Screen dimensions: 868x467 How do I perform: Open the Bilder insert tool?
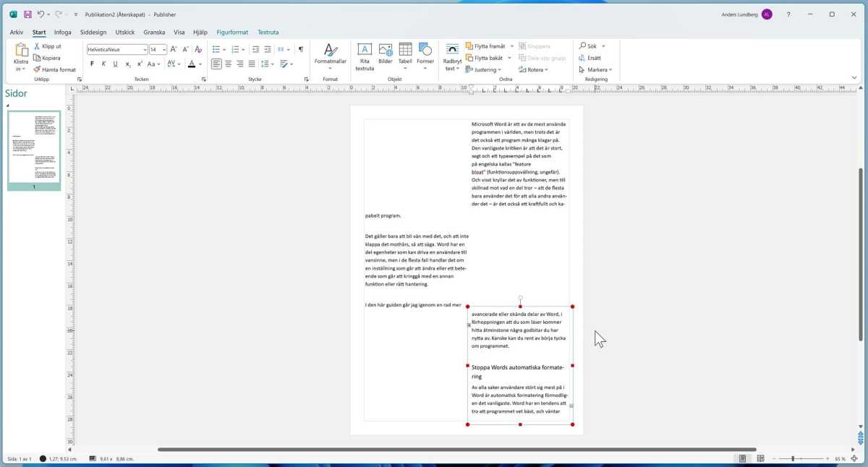pos(385,53)
